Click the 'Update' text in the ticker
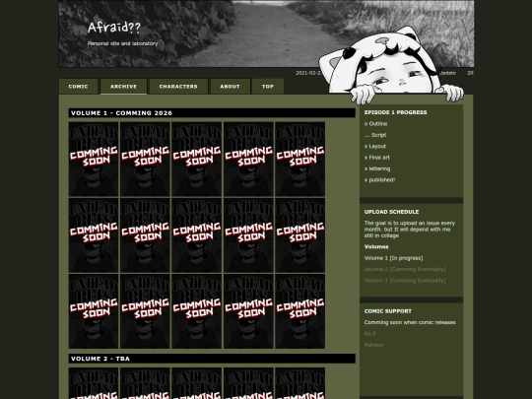Screen dimensions: 532x399 point(447,73)
